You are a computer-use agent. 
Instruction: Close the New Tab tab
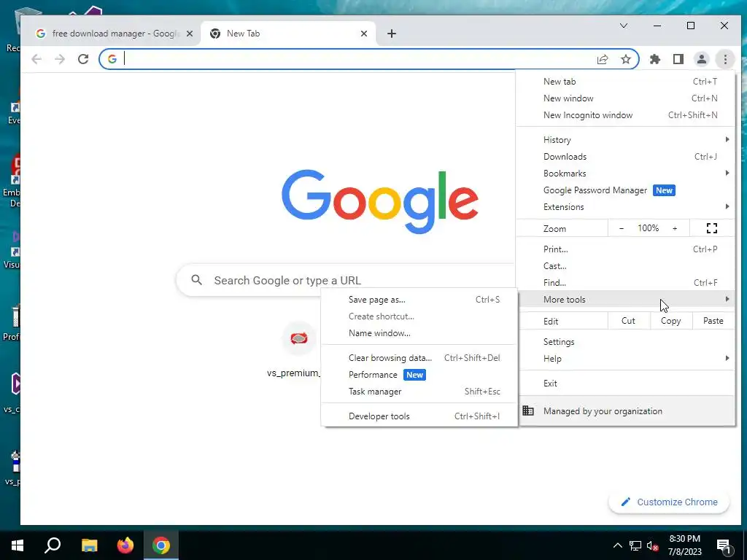point(364,34)
